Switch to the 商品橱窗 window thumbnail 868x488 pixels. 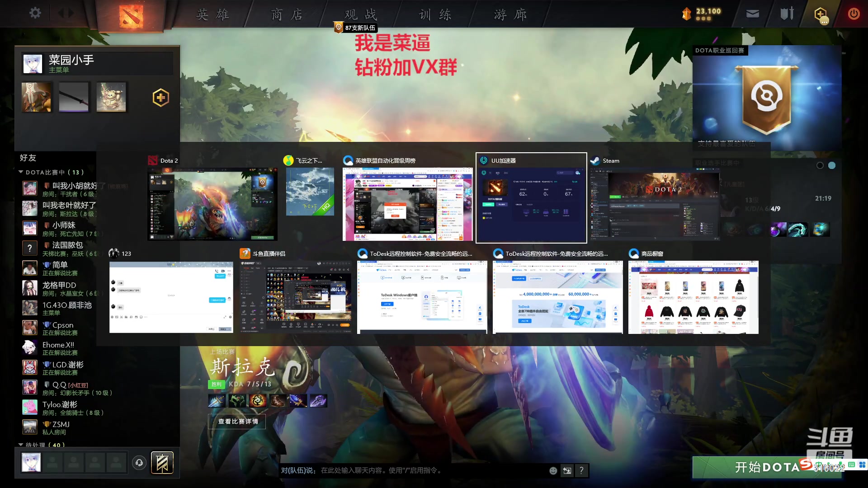tap(693, 297)
